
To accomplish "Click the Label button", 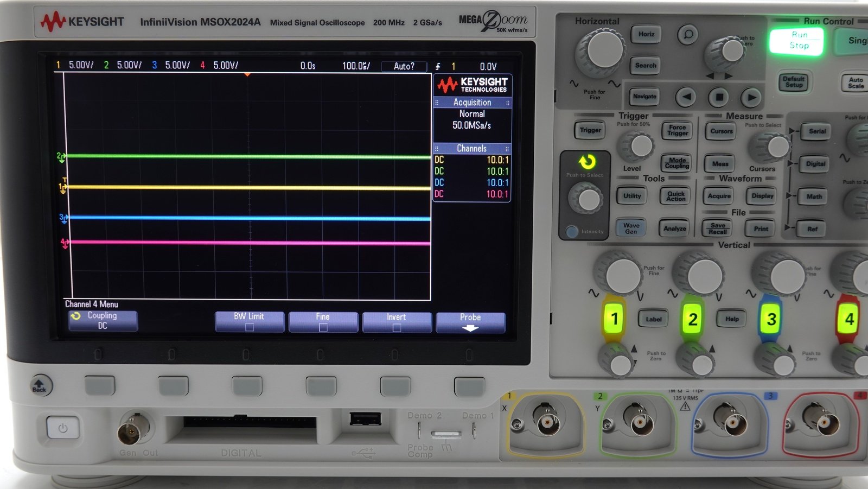I will pyautogui.click(x=653, y=319).
